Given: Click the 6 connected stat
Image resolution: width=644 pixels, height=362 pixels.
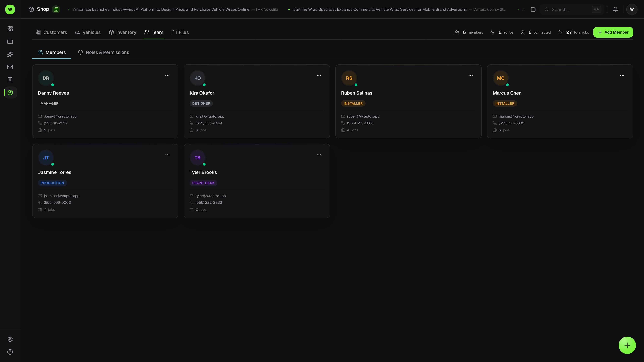Looking at the screenshot, I should [535, 32].
